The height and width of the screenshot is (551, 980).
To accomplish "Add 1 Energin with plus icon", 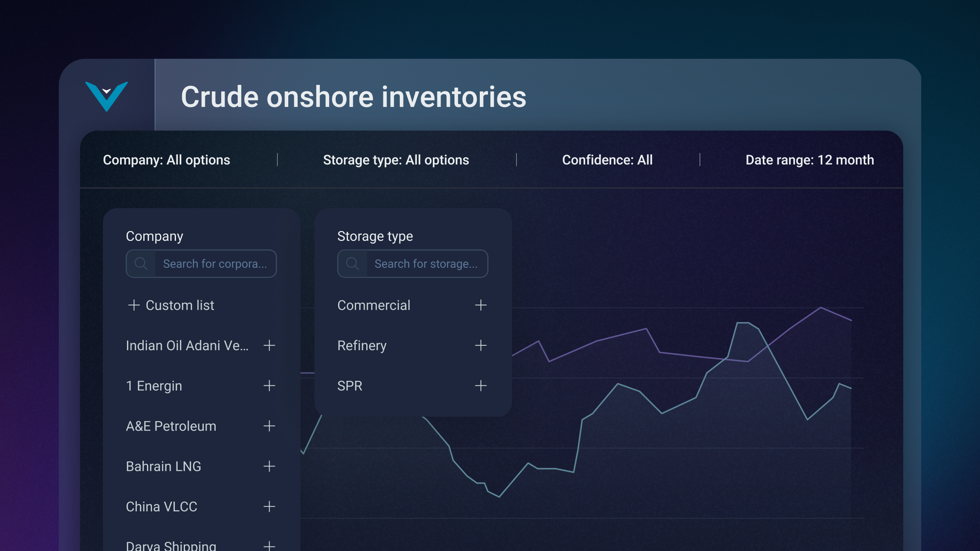I will click(x=269, y=386).
